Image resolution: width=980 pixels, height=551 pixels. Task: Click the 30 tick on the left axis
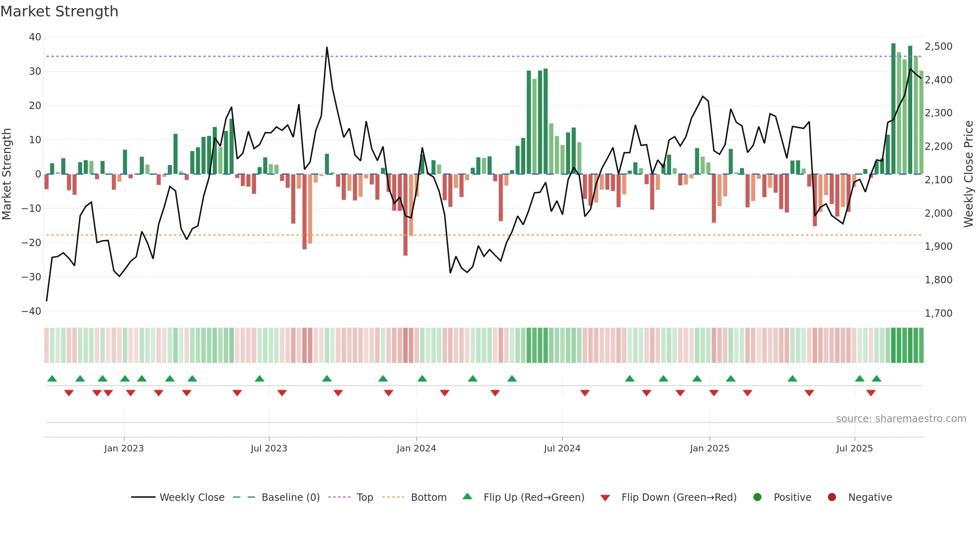35,71
